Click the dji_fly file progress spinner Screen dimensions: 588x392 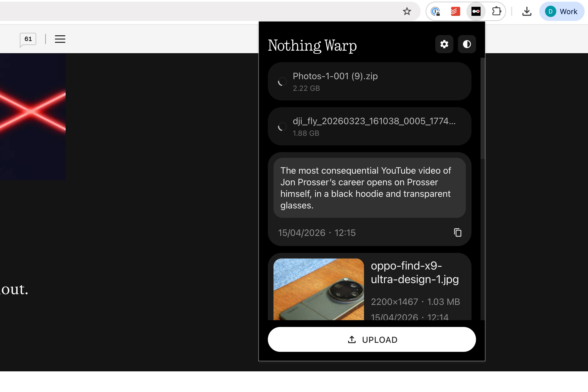pyautogui.click(x=281, y=127)
